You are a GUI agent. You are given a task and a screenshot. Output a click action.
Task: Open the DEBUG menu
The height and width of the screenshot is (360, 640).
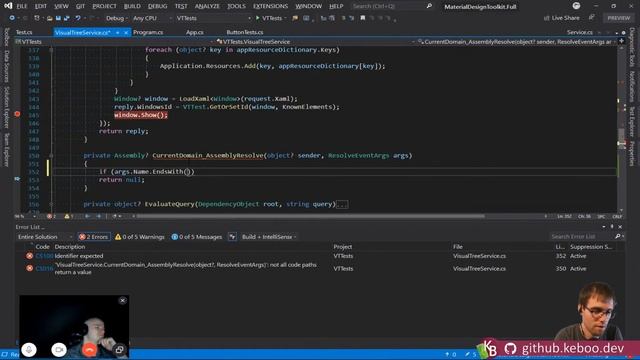tap(158, 6)
